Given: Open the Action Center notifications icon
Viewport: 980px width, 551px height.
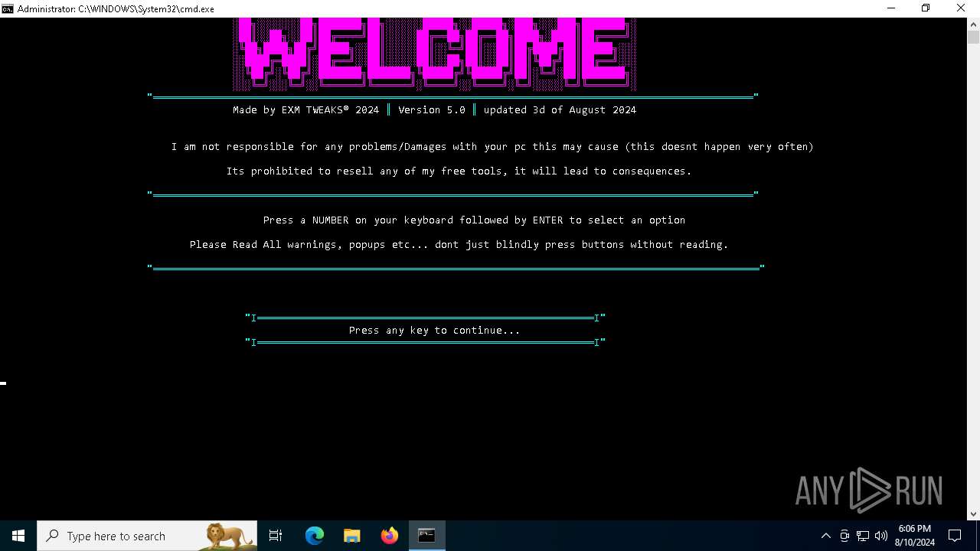Looking at the screenshot, I should [x=955, y=536].
